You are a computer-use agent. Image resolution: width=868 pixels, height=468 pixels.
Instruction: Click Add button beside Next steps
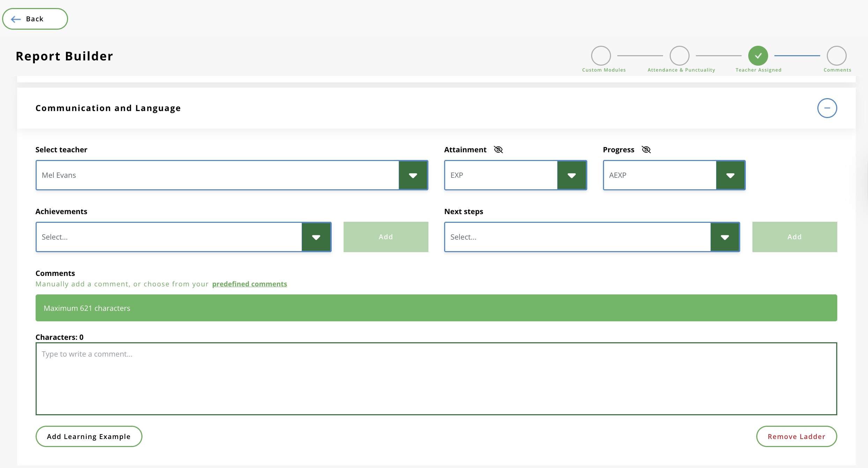[x=794, y=237]
